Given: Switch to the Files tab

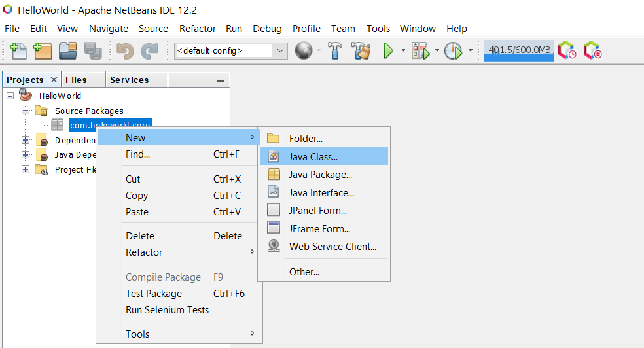Looking at the screenshot, I should point(83,80).
